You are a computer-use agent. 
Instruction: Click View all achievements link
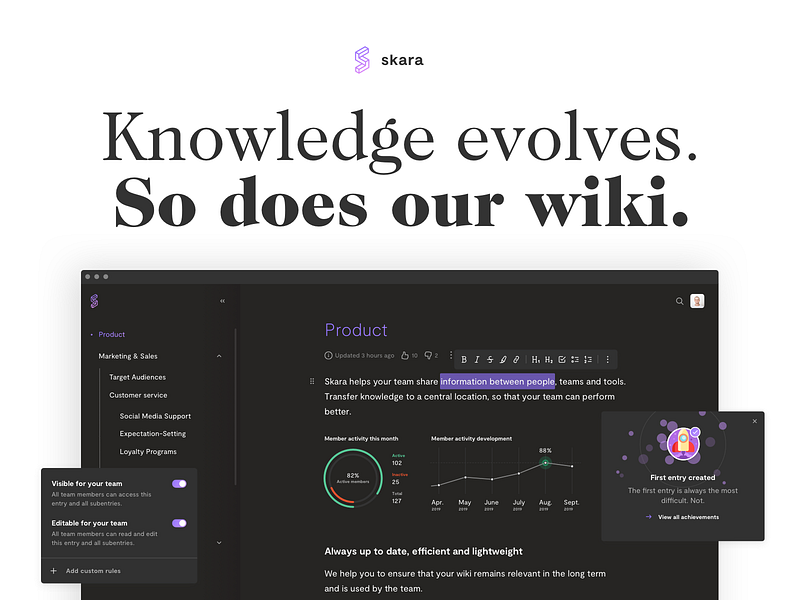pyautogui.click(x=688, y=517)
